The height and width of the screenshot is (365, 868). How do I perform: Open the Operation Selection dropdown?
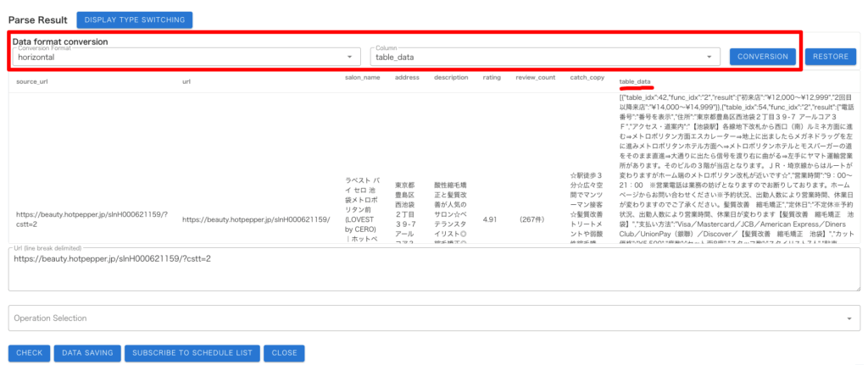pos(434,318)
